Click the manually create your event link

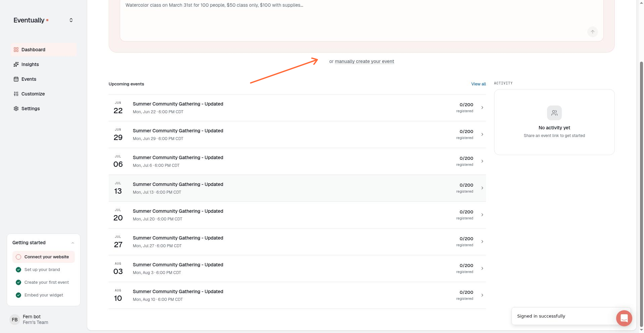[364, 61]
